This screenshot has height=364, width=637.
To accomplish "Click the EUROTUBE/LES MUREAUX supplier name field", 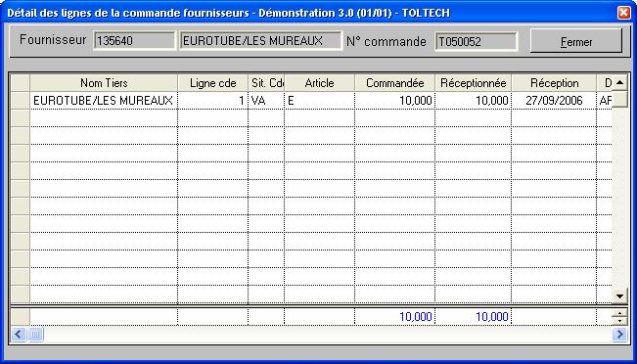I will click(x=261, y=41).
